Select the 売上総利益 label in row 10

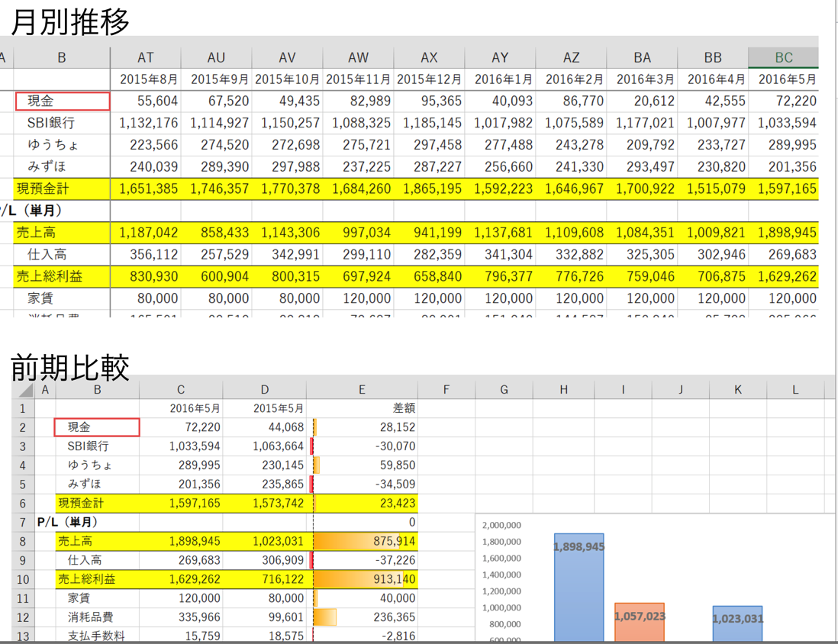coord(97,579)
